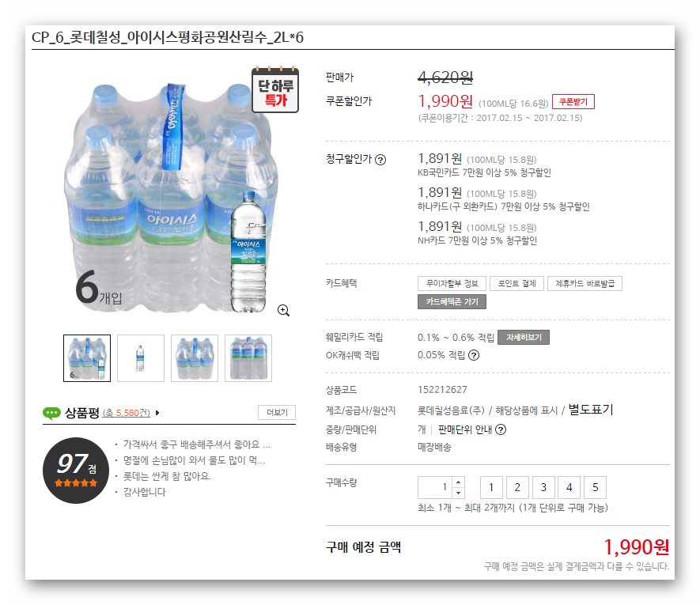This screenshot has height=605, width=700.
Task: Click the 더보기 button for reviews
Action: 277,413
